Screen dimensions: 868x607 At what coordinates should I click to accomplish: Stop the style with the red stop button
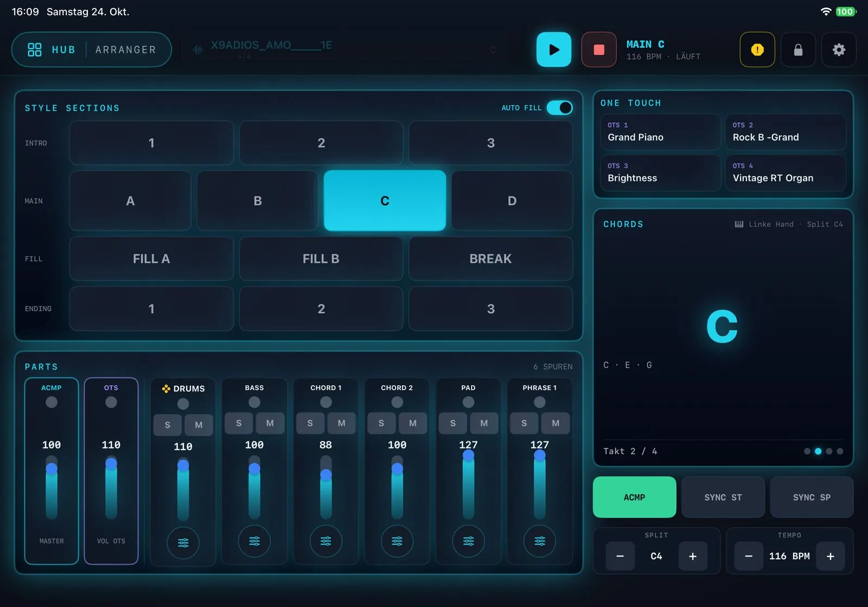point(599,49)
